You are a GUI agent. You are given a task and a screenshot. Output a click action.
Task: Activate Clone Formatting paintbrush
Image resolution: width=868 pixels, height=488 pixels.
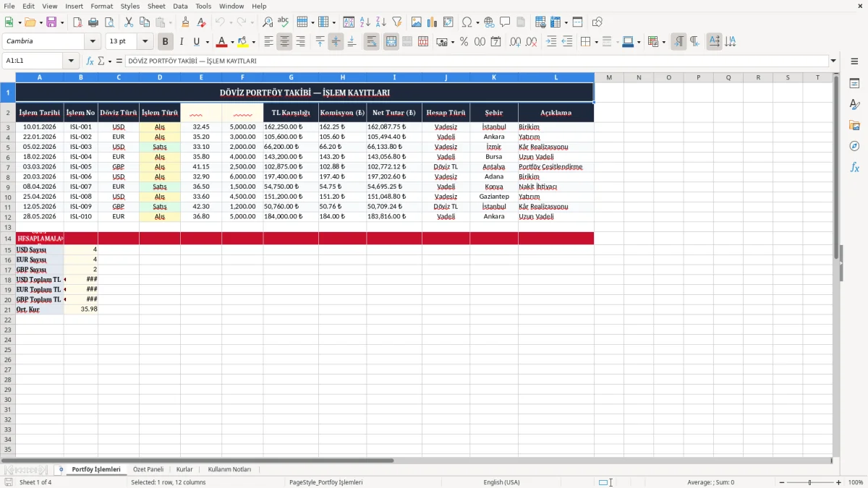click(185, 22)
